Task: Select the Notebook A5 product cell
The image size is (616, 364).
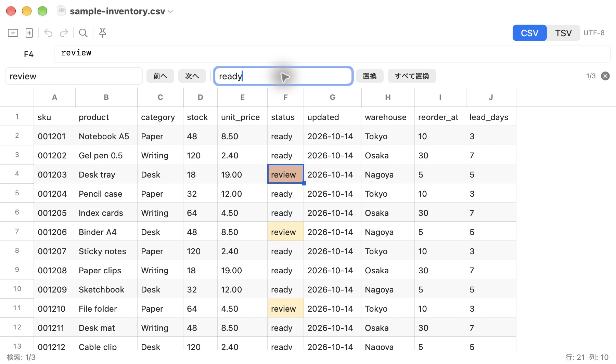Action: pyautogui.click(x=106, y=135)
